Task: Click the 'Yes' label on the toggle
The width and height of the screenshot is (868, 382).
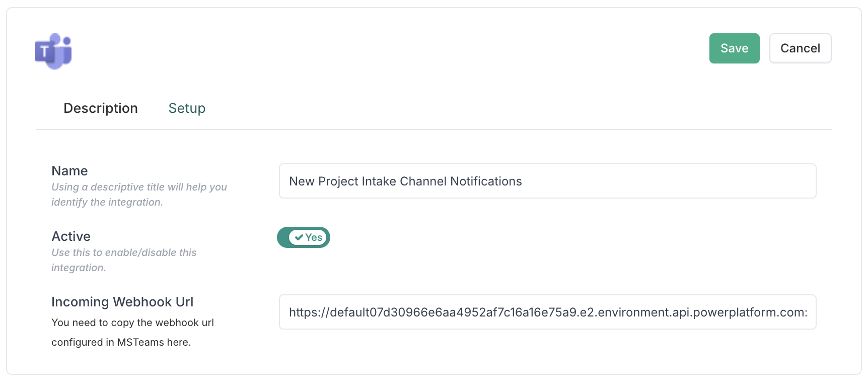Action: tap(314, 237)
